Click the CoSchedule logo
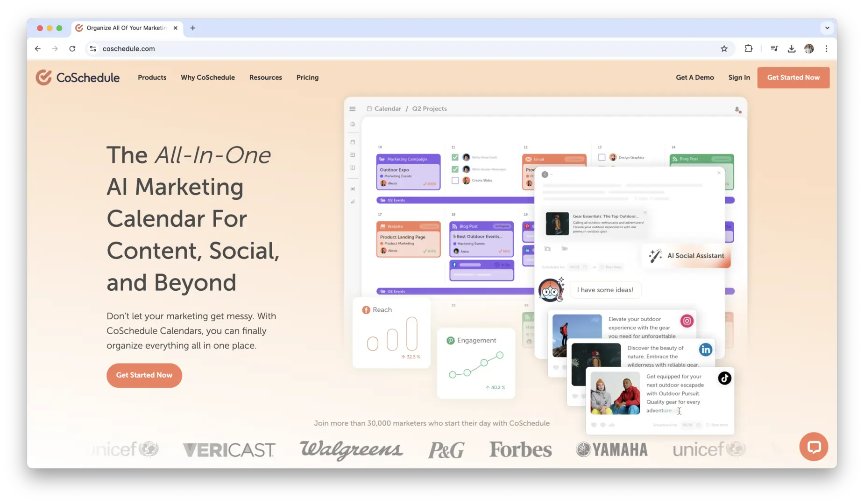The image size is (864, 504). (x=78, y=77)
